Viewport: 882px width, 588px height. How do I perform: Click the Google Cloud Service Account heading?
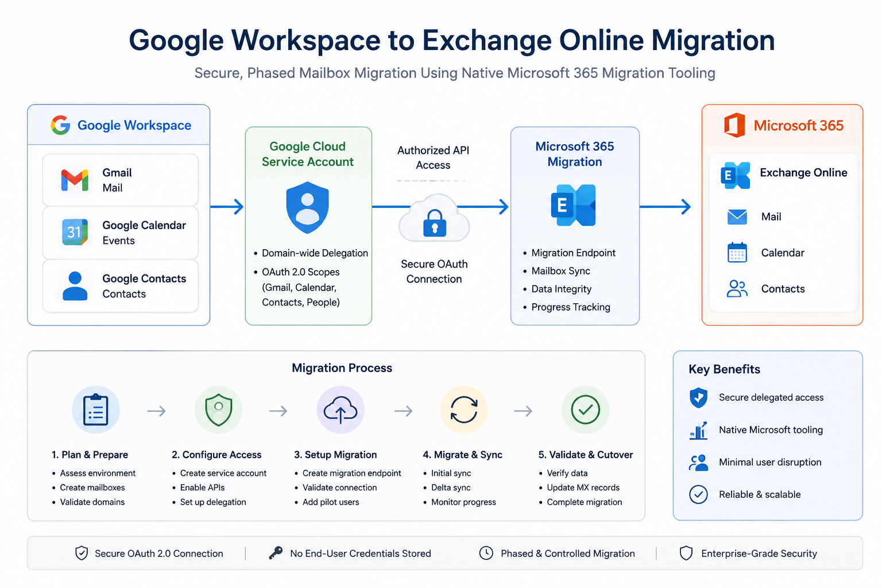(x=308, y=154)
